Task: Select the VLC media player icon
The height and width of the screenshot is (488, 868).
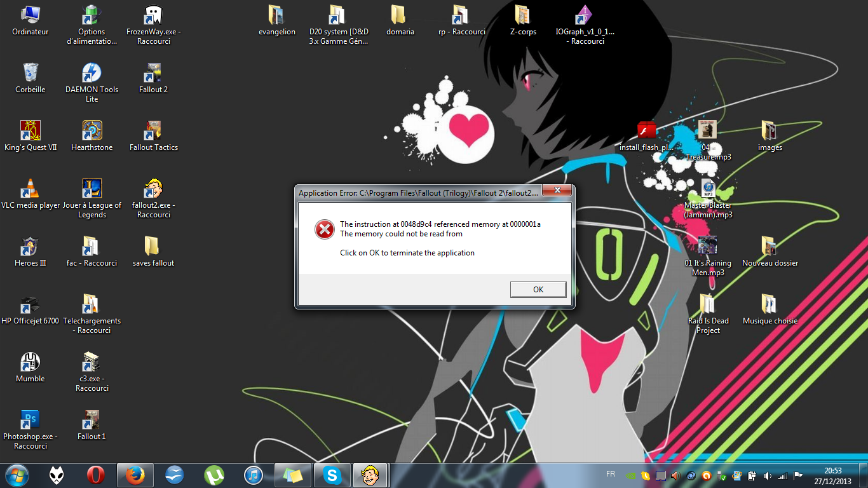Action: [x=31, y=194]
